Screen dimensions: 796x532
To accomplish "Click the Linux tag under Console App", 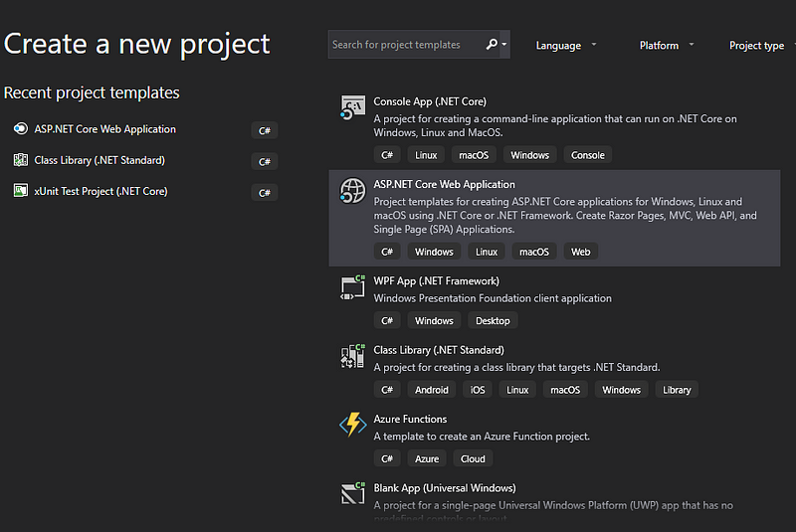I will 426,155.
